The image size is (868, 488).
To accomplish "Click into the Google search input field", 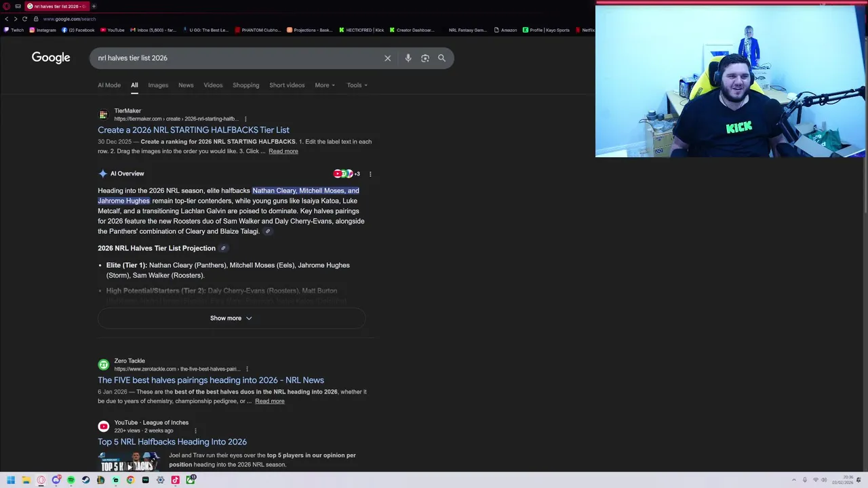I will (x=237, y=58).
